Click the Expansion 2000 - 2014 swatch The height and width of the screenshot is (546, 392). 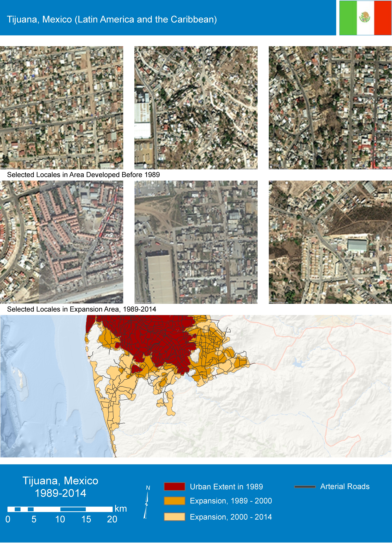coord(174,517)
